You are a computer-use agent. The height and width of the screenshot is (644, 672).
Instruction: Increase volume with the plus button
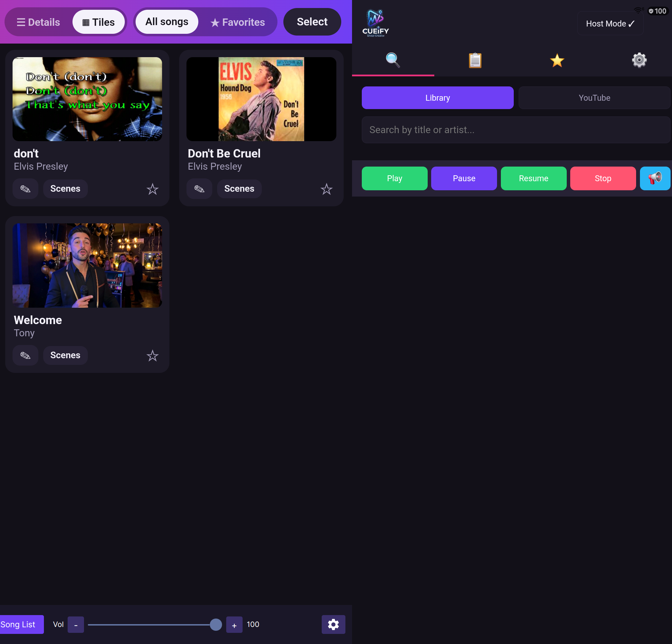[x=234, y=625]
